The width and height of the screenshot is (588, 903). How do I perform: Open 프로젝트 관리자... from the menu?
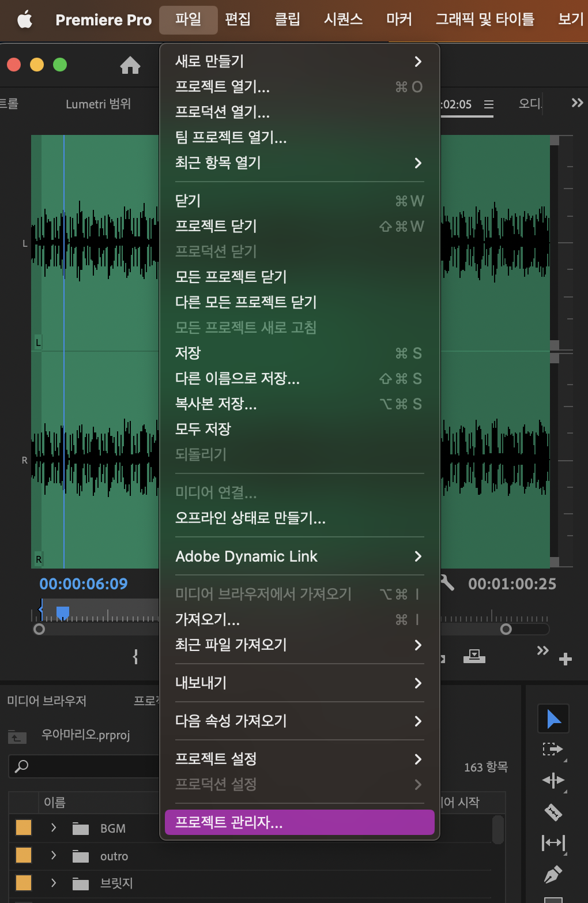(x=299, y=822)
